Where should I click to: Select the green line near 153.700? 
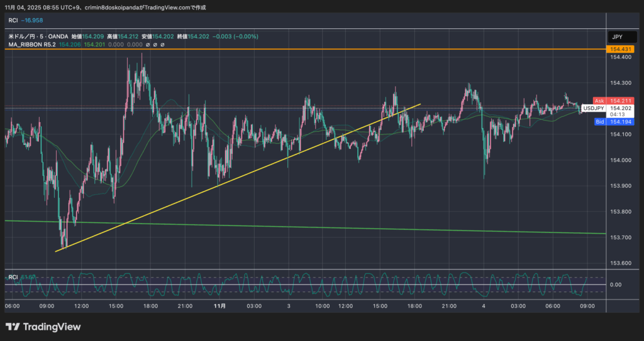point(314,227)
